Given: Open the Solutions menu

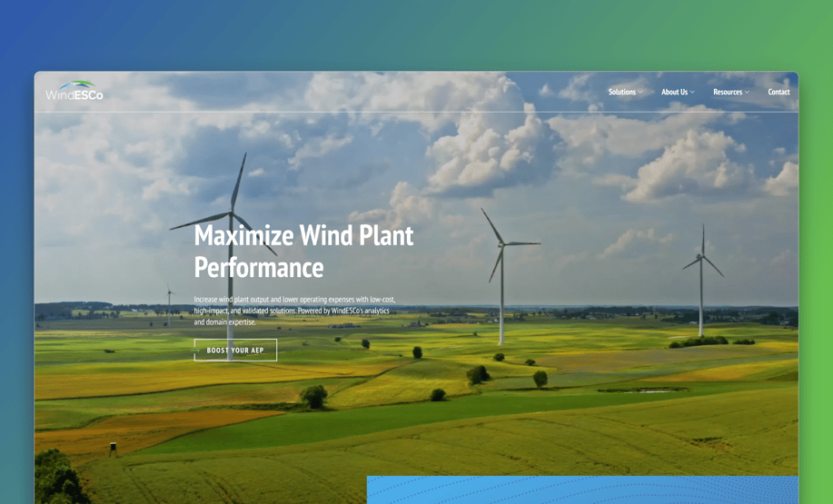Looking at the screenshot, I should (x=621, y=92).
